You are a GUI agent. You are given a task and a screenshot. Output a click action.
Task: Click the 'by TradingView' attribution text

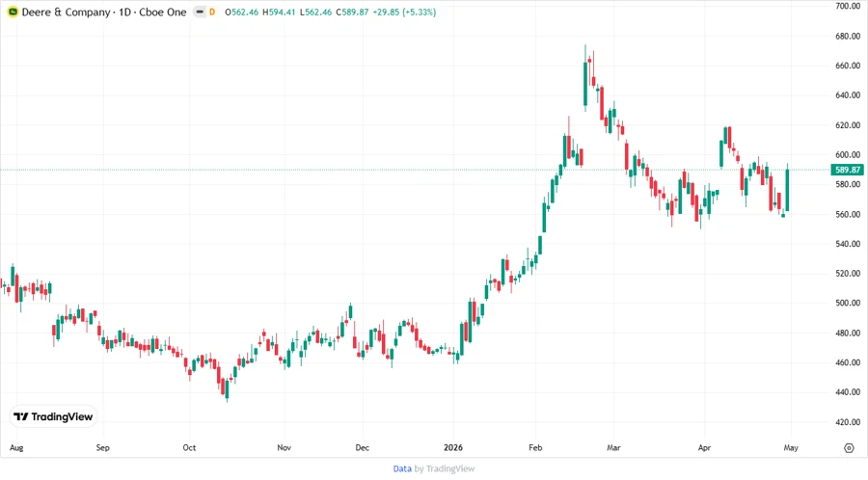[x=445, y=468]
